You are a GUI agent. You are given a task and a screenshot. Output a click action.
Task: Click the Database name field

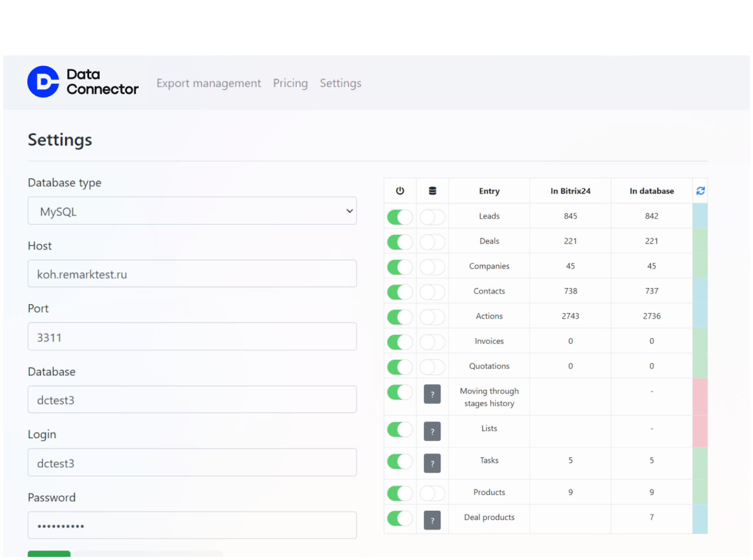[192, 399]
